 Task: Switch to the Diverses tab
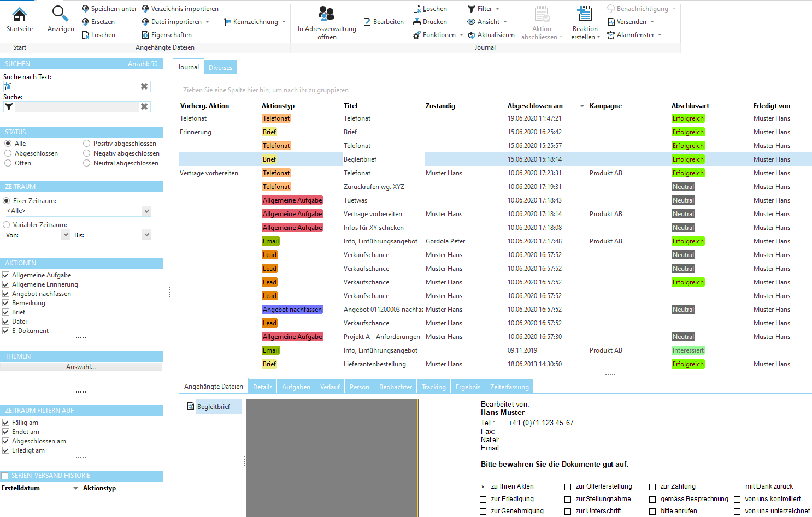pos(220,68)
